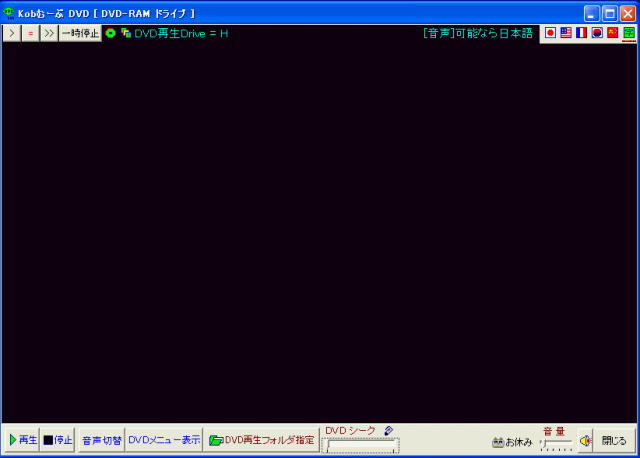Click the double-arrow fast forward button
Viewport: 640px width, 458px height.
pyautogui.click(x=49, y=33)
